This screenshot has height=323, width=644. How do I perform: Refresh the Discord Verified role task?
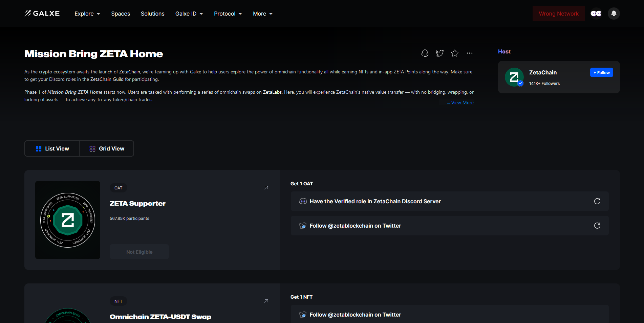(x=597, y=201)
